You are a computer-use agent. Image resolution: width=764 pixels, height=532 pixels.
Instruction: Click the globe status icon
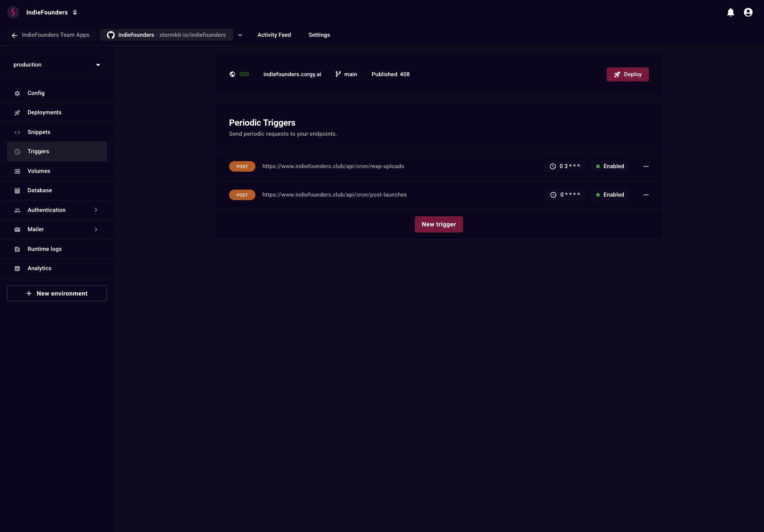pyautogui.click(x=233, y=74)
